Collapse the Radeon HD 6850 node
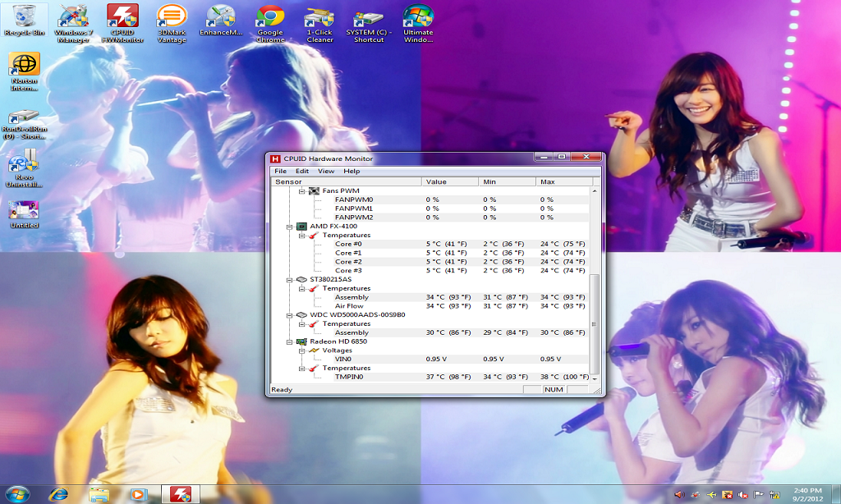The height and width of the screenshot is (504, 841). (289, 342)
